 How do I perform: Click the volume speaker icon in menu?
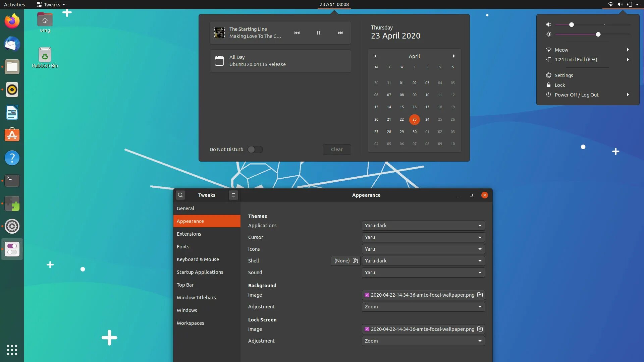tap(549, 24)
